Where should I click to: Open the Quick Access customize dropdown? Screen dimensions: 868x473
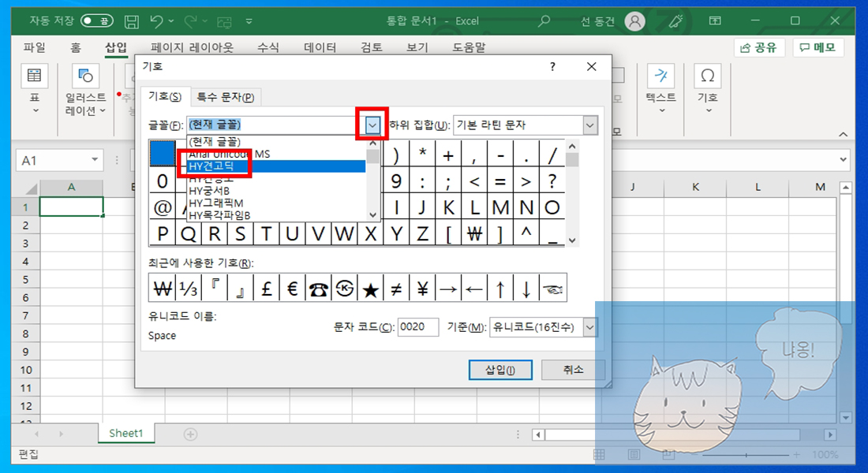click(249, 21)
